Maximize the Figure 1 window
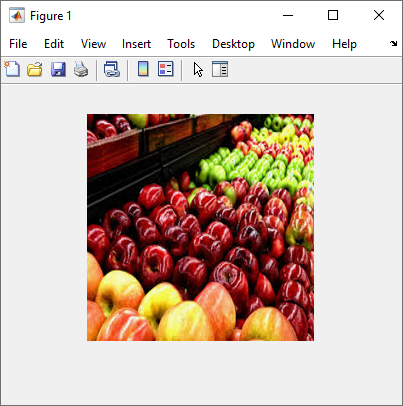Viewport: 403px width, 406px height. (x=333, y=15)
